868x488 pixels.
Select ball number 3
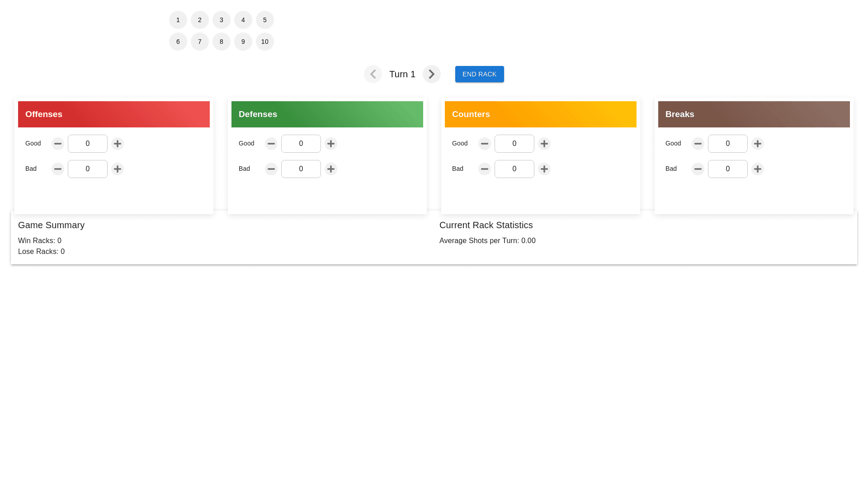[x=222, y=20]
